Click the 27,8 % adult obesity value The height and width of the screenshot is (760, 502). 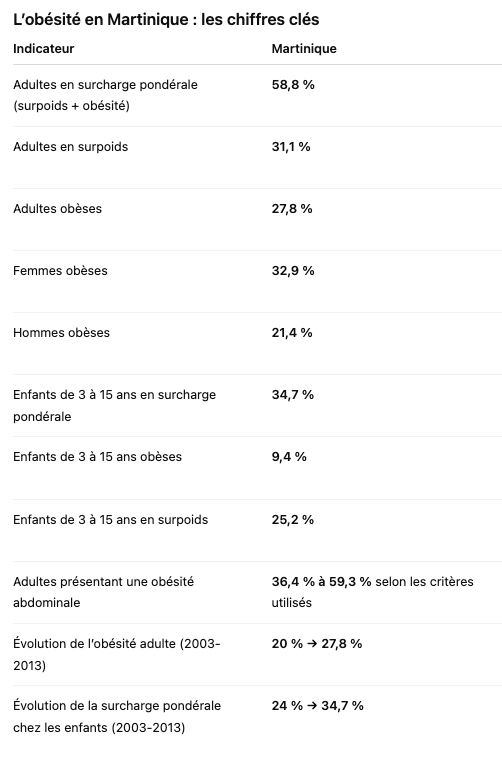(x=292, y=208)
